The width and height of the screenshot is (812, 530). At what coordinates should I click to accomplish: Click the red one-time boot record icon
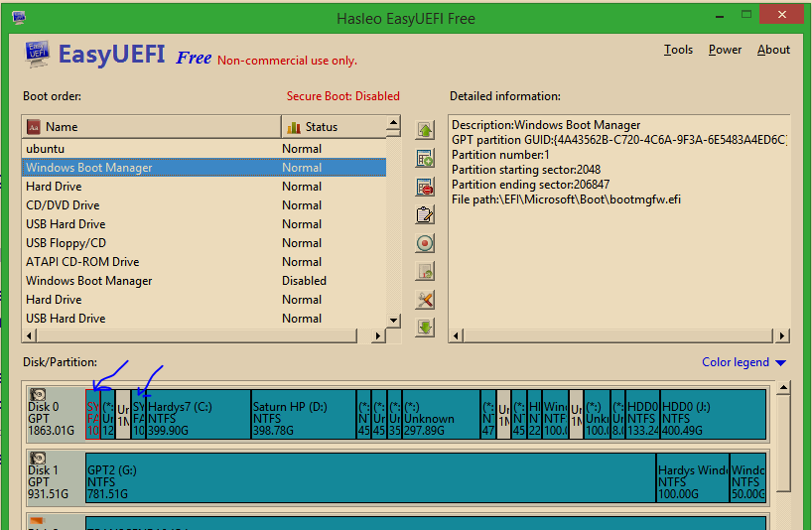pyautogui.click(x=425, y=243)
